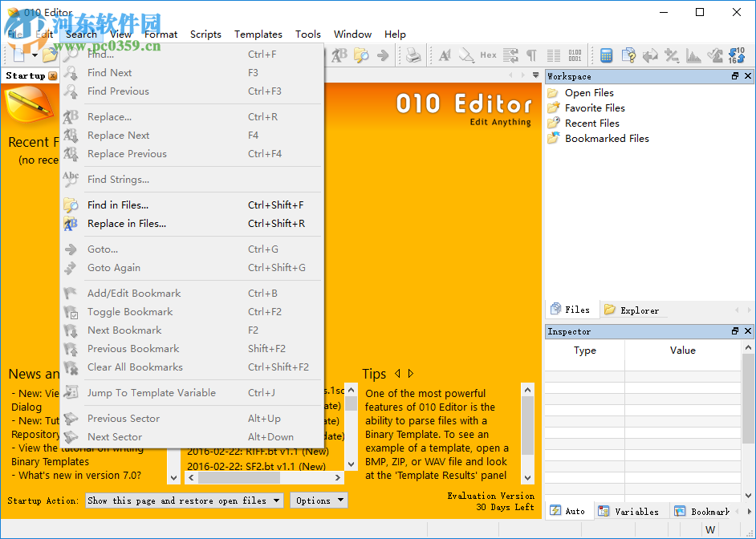Viewport: 756px width, 539px height.
Task: Click the Value column header
Action: [683, 351]
